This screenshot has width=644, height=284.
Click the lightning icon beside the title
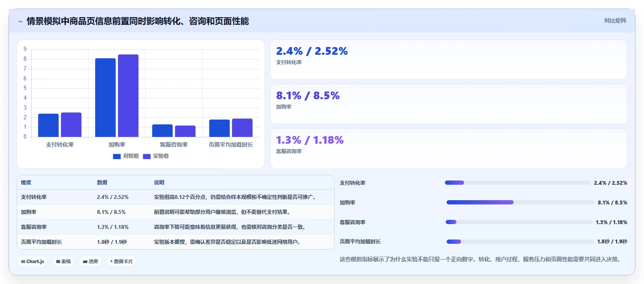coord(20,21)
